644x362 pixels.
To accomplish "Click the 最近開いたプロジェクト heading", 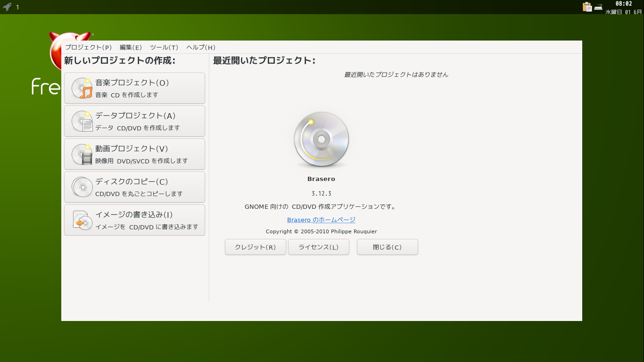I will [264, 60].
